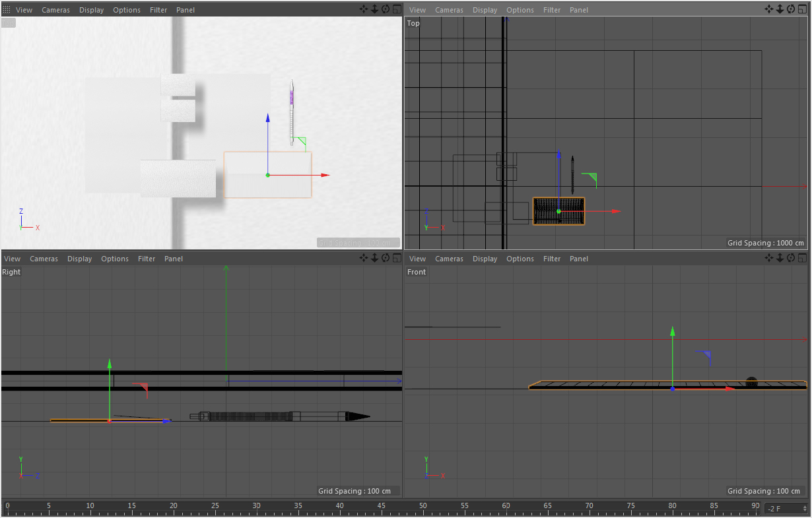Open the Panel menu in Top viewport
This screenshot has height=518, width=812.
[x=579, y=10]
